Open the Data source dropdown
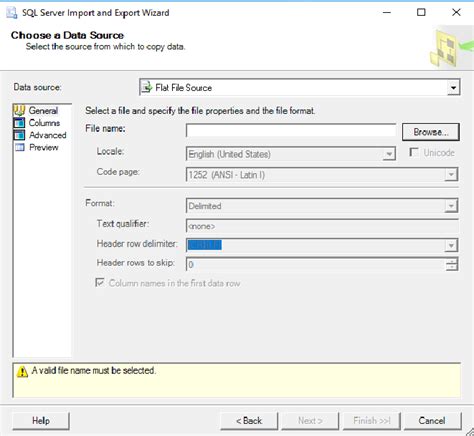Viewport: 474px width, 436px height. 453,88
